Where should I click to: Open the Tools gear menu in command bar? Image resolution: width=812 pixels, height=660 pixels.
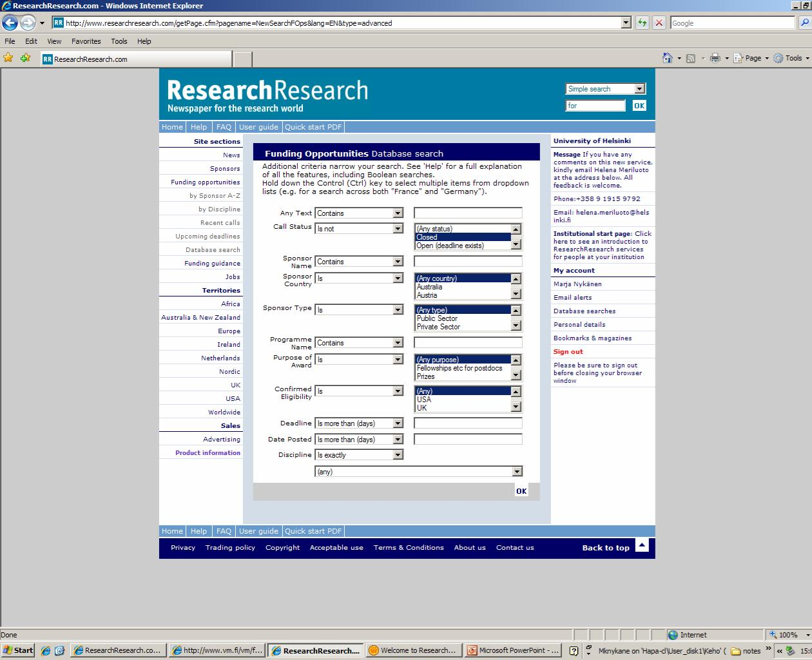pyautogui.click(x=791, y=58)
